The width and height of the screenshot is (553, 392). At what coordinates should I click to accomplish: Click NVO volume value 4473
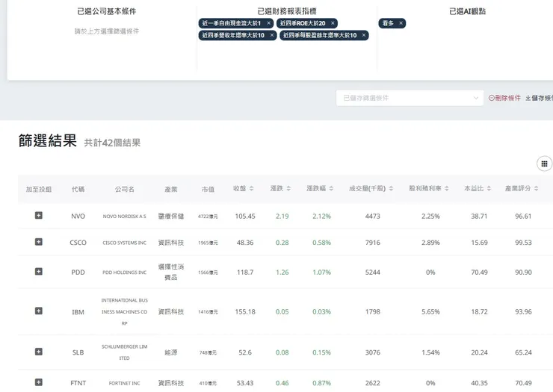[x=373, y=216]
